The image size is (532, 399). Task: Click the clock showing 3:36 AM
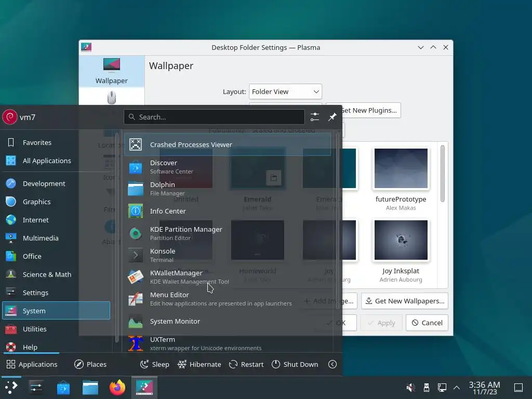coord(485,388)
